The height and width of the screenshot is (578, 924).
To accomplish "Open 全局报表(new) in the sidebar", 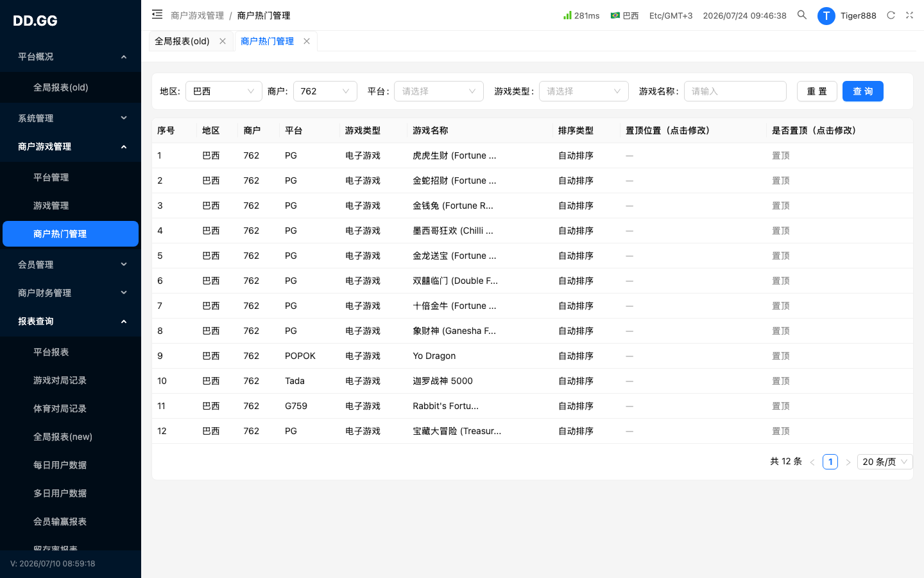I will pyautogui.click(x=71, y=437).
